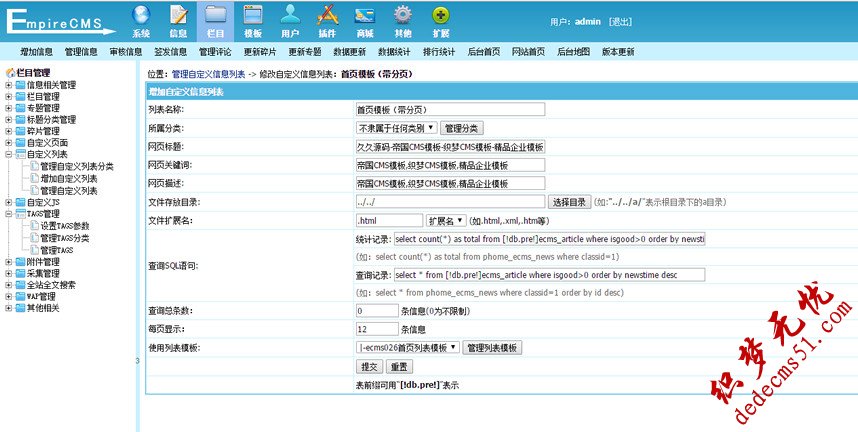This screenshot has height=432, width=858.
Task: Click the 选择目录 button
Action: [570, 202]
